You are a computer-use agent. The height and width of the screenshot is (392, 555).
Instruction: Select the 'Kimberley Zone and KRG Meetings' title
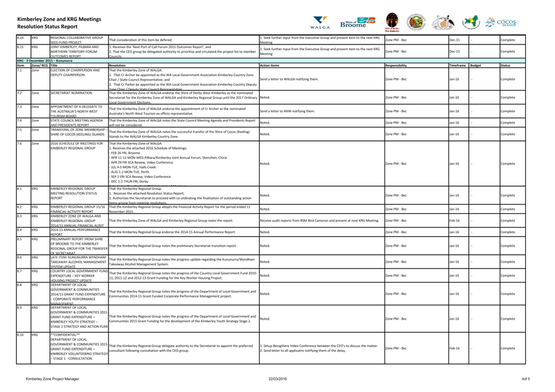pos(59,19)
